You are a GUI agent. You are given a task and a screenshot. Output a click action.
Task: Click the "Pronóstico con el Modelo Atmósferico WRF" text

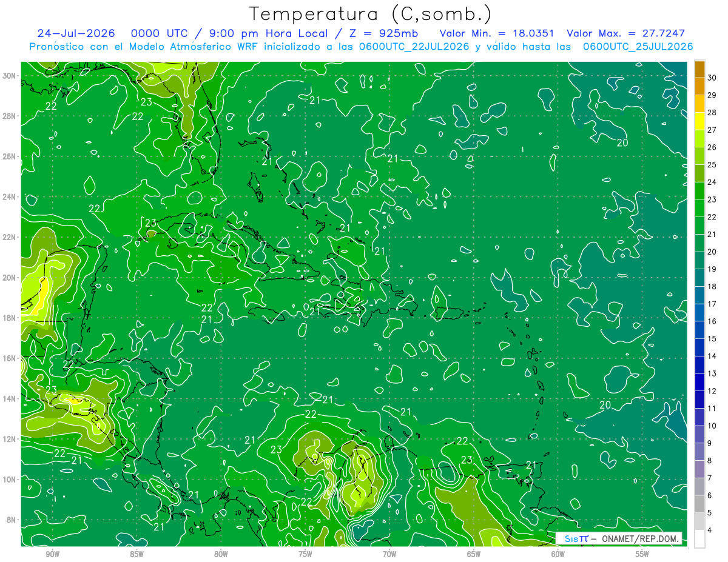pos(144,46)
